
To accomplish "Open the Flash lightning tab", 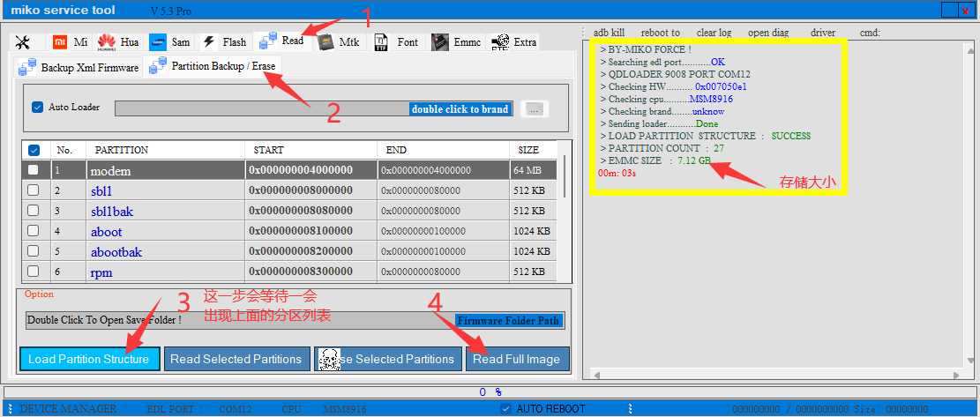I will click(224, 42).
